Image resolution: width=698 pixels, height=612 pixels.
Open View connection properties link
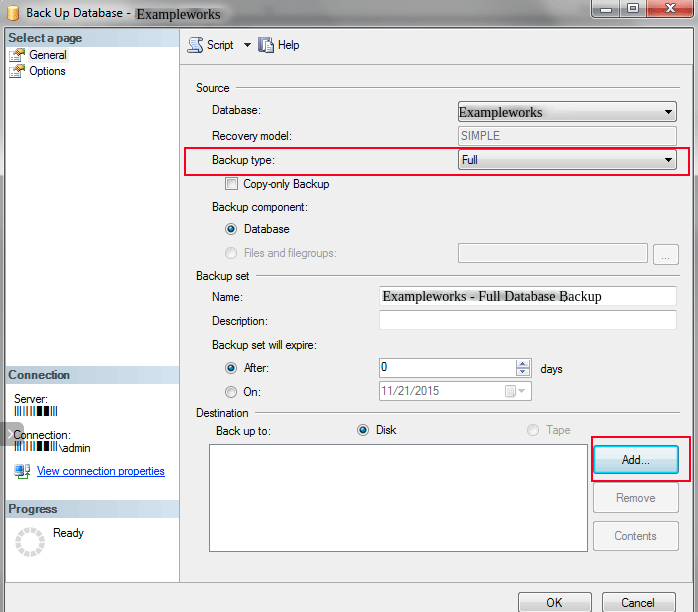pyautogui.click(x=101, y=471)
